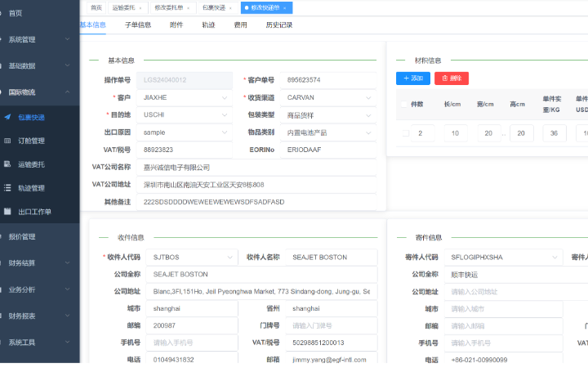
Task: Close the 包裹快递 tab with its x
Action: (230, 8)
